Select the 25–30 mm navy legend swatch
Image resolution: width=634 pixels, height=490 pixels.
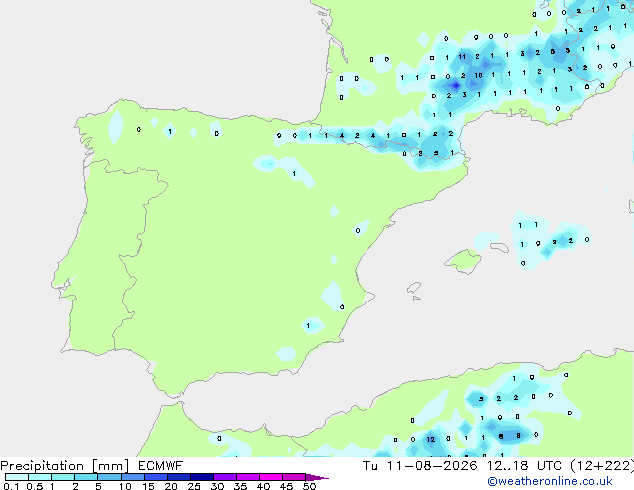pos(202,477)
